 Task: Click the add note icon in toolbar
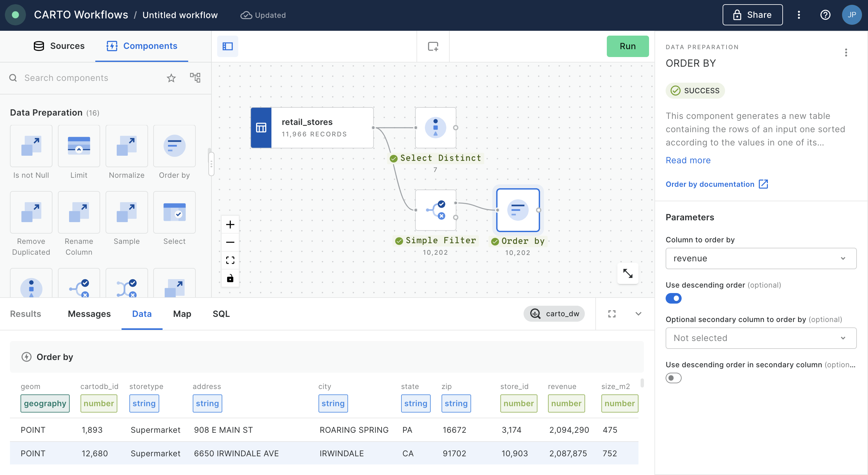pyautogui.click(x=433, y=46)
